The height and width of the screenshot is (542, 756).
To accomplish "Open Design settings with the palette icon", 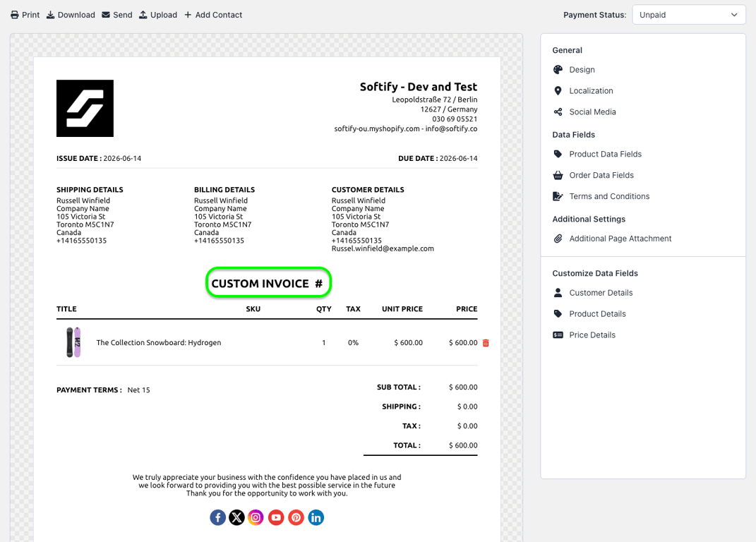I will tap(558, 70).
